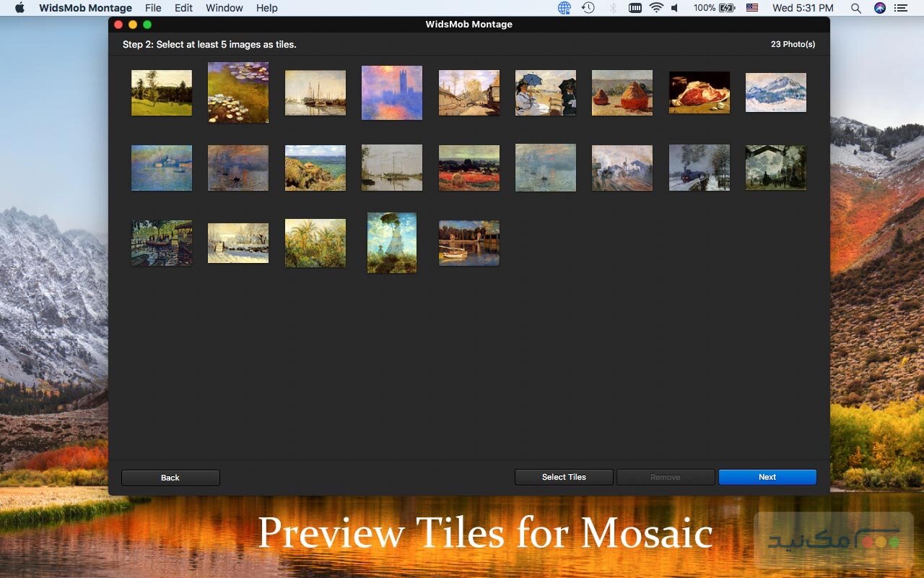Click the Bluetooth status icon
This screenshot has width=924, height=578.
(x=613, y=8)
